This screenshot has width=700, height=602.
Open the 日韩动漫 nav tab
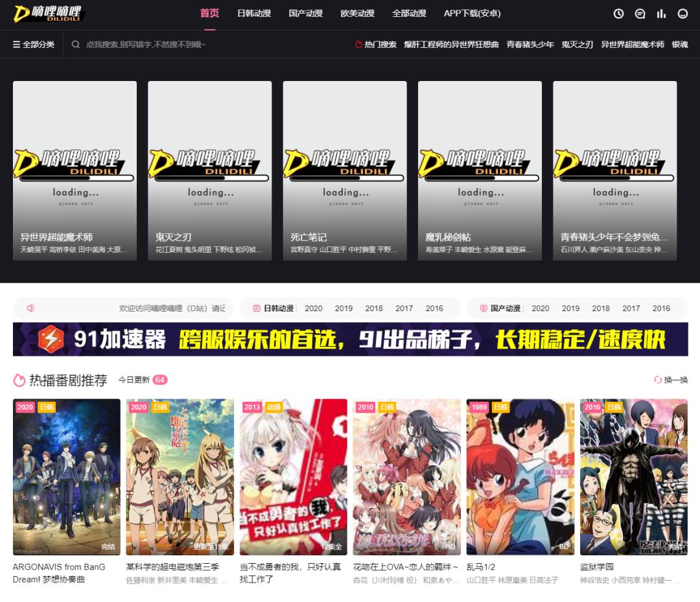coord(254,14)
